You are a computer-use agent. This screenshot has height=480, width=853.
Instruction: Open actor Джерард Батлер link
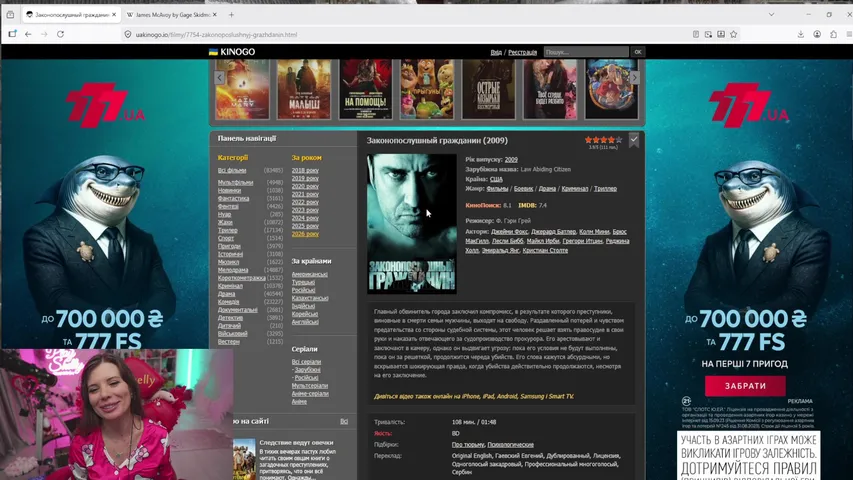tap(552, 232)
